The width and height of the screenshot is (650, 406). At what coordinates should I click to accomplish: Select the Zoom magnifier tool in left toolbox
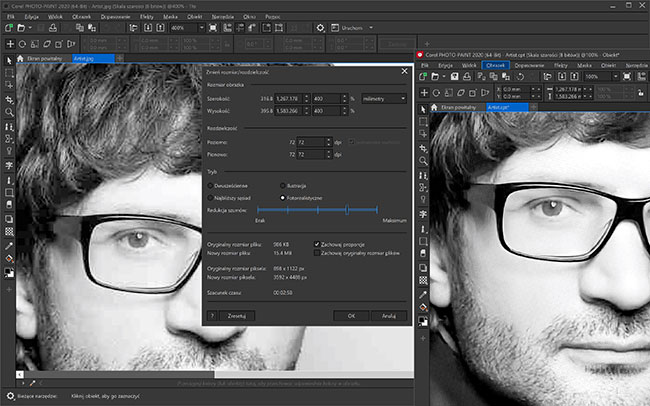(9, 113)
